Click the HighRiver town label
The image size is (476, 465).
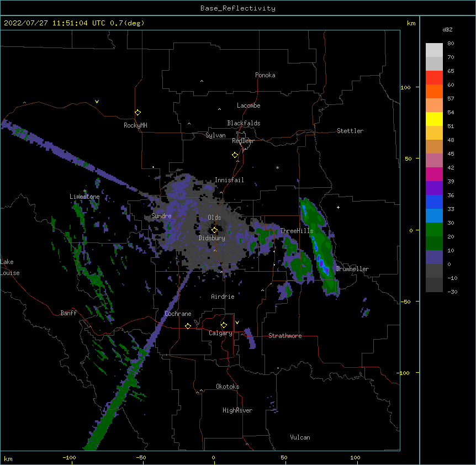coord(237,410)
